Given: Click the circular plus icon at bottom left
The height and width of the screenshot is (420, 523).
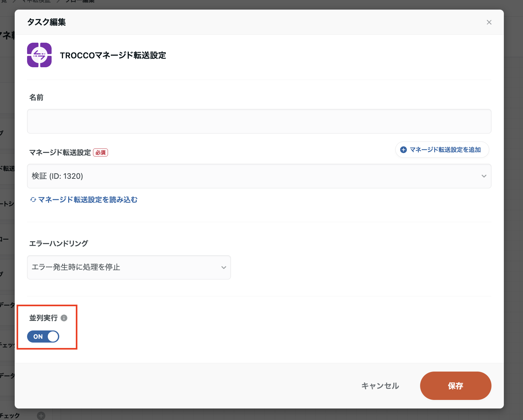Looking at the screenshot, I should coord(41,415).
